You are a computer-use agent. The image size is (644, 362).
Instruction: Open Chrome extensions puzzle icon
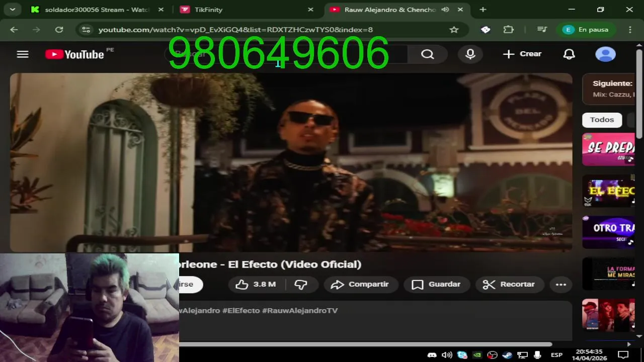tap(509, 30)
